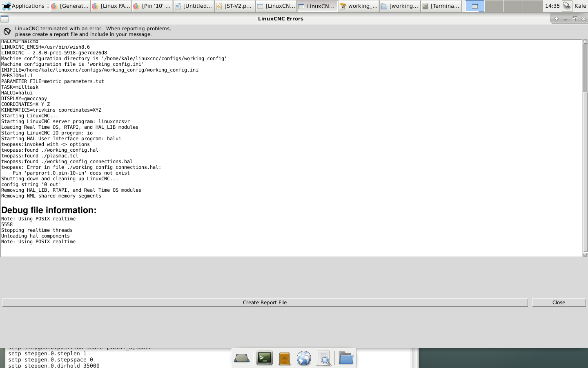The height and width of the screenshot is (368, 588).
Task: Select the active LinuxCN... taskbar button
Action: tap(318, 6)
